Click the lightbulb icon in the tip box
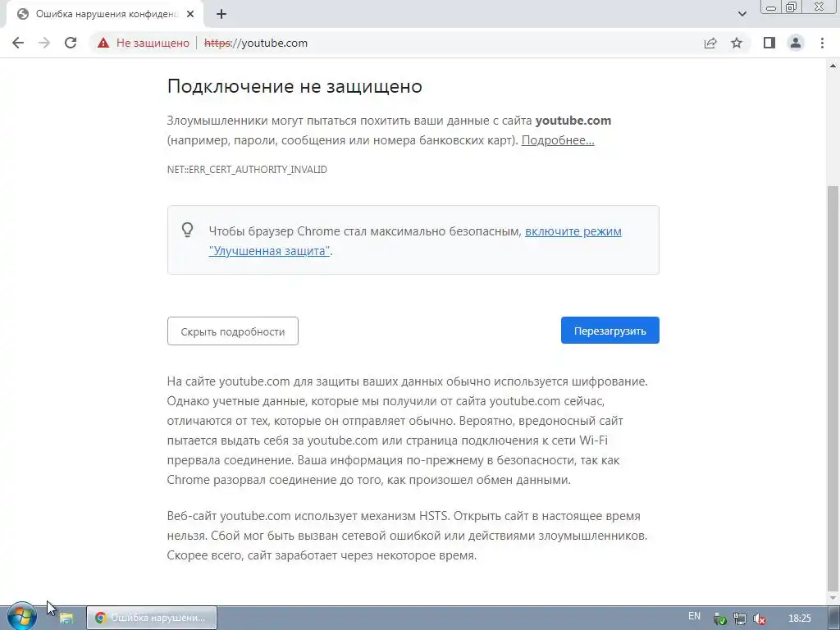Screen dimensions: 840x630 pos(187,230)
